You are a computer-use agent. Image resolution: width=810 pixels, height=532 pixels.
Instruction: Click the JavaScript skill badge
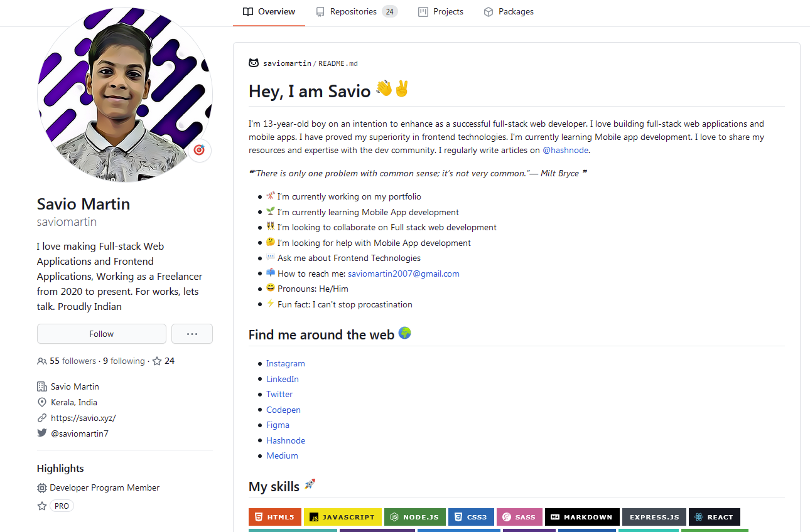343,517
